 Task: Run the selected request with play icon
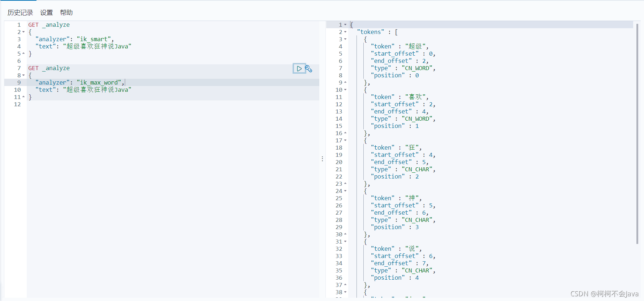pyautogui.click(x=299, y=68)
